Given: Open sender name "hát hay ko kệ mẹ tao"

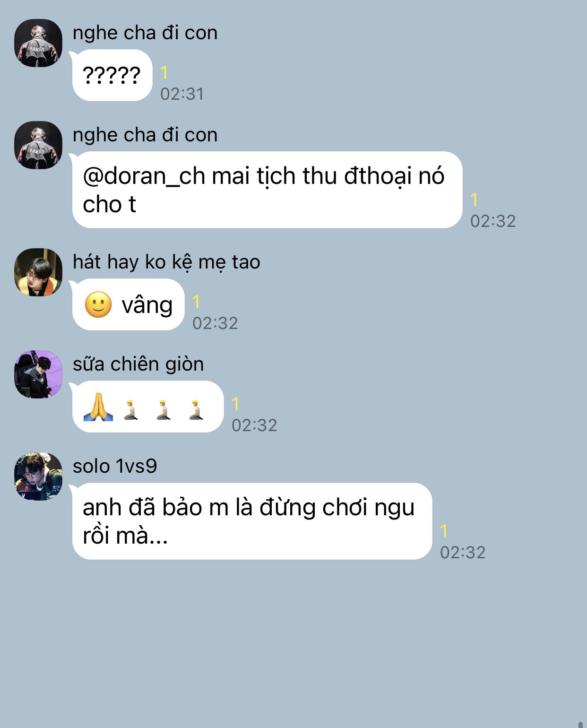Looking at the screenshot, I should pyautogui.click(x=166, y=262).
